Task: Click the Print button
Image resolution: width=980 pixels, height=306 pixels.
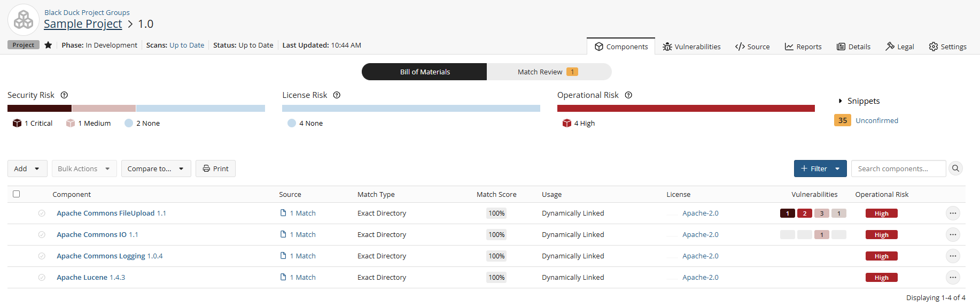Action: (215, 169)
